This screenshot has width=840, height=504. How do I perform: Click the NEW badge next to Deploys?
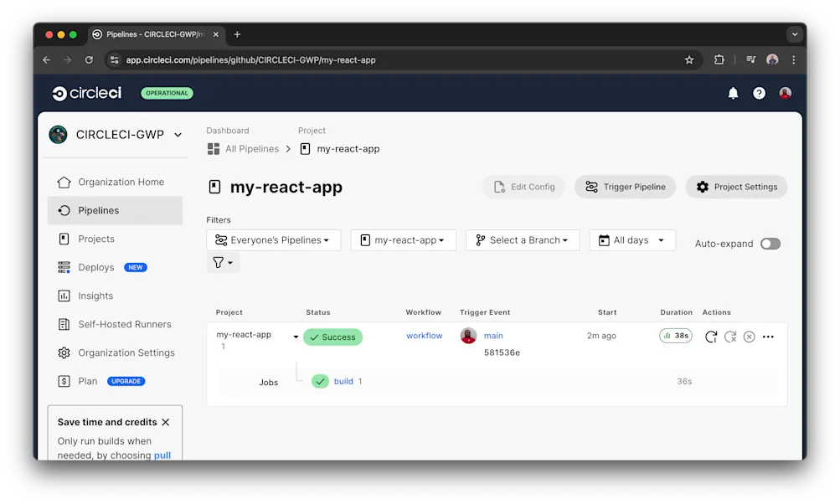coord(136,267)
